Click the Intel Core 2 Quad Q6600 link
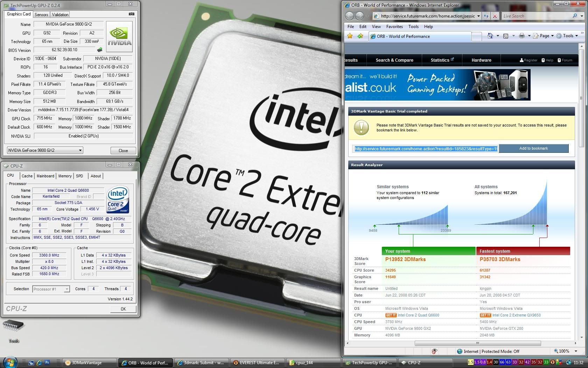 [x=419, y=315]
